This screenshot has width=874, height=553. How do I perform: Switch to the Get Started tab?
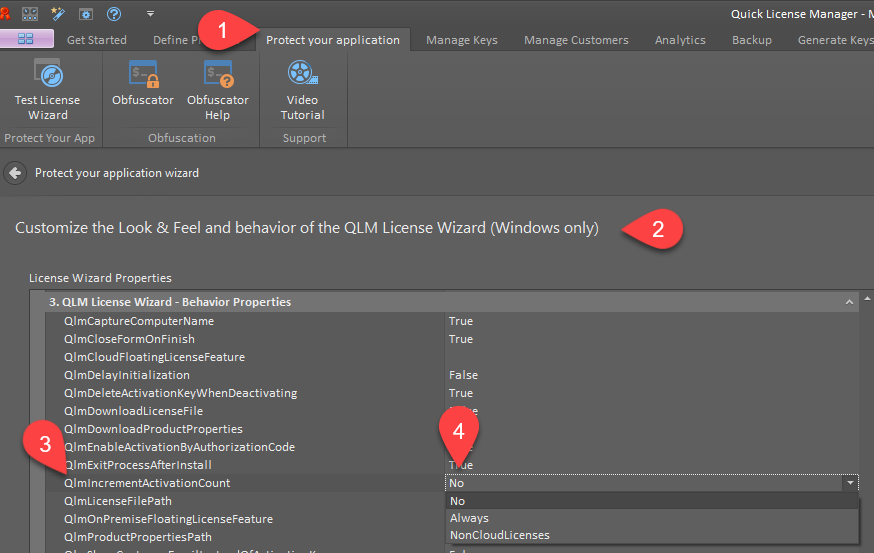point(97,40)
